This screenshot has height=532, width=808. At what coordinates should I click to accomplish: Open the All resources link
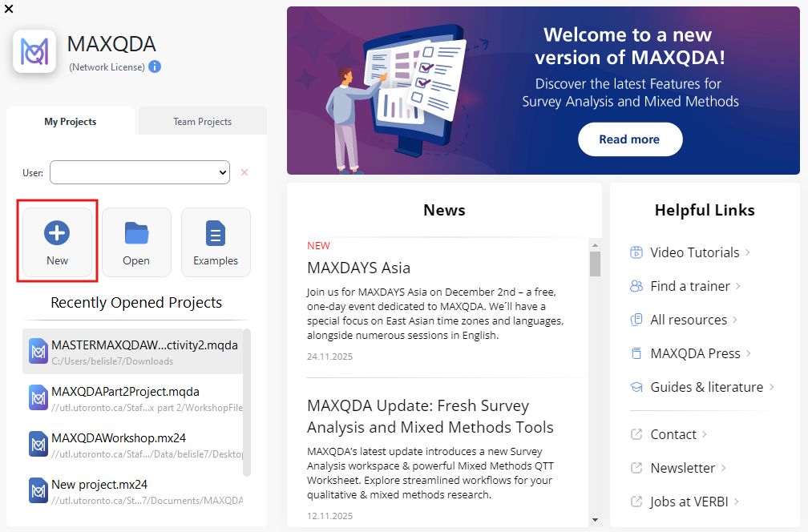pos(689,320)
